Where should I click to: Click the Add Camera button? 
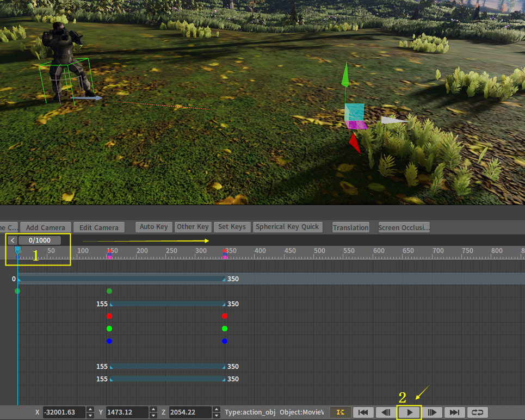pyautogui.click(x=46, y=227)
